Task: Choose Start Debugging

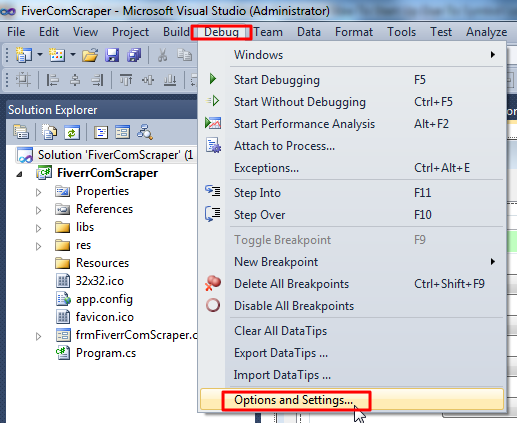Action: point(352,80)
